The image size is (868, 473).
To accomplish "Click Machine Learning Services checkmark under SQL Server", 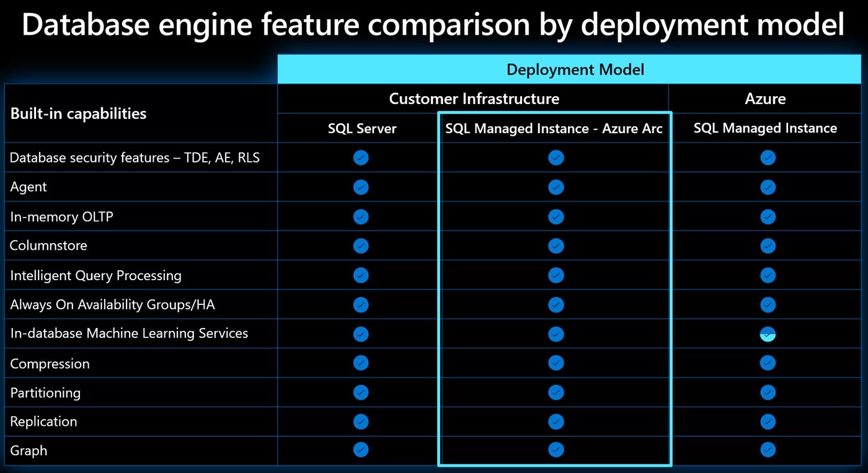I will pos(361,334).
